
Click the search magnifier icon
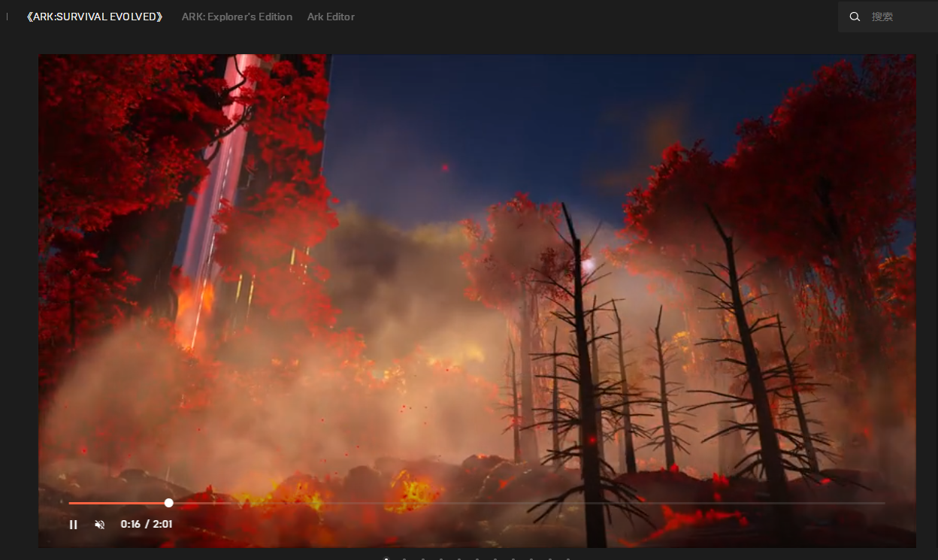point(855,17)
